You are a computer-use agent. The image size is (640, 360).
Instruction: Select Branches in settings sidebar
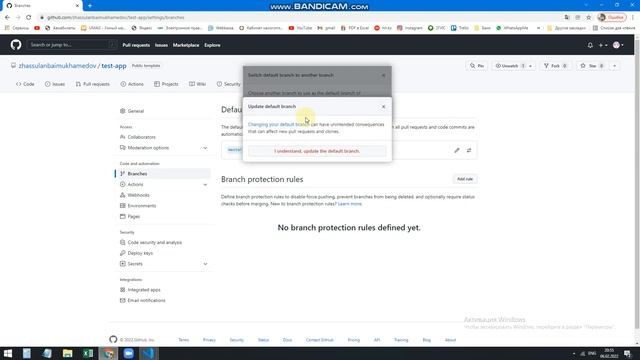[x=163, y=174]
